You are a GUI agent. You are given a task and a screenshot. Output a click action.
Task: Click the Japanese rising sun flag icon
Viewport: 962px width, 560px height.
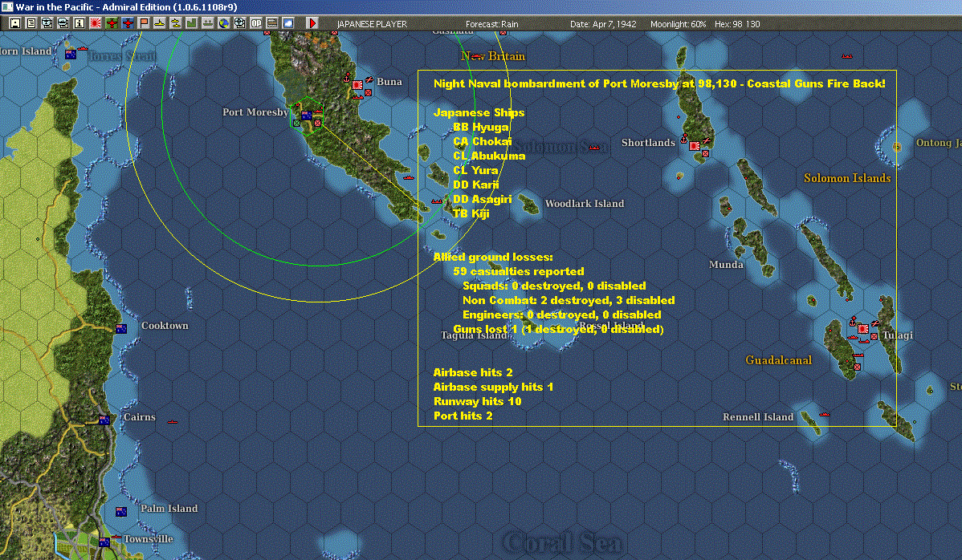[95, 23]
